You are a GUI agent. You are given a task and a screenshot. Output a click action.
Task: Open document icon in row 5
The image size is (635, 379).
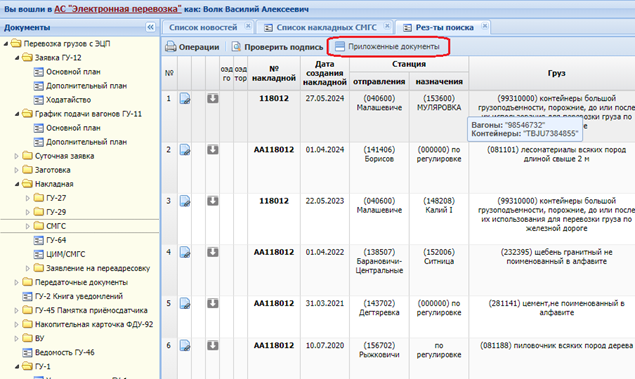(x=185, y=304)
